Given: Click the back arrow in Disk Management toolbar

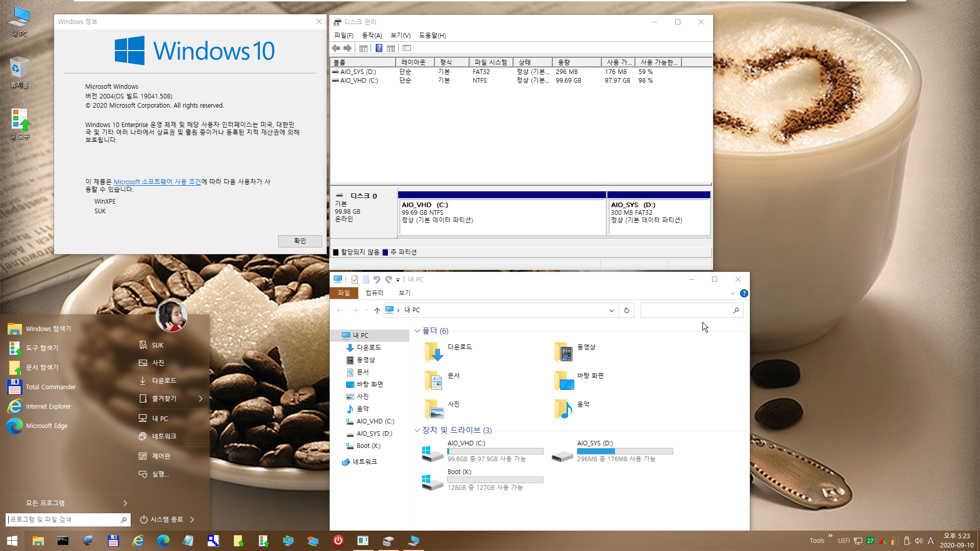Looking at the screenshot, I should 336,48.
